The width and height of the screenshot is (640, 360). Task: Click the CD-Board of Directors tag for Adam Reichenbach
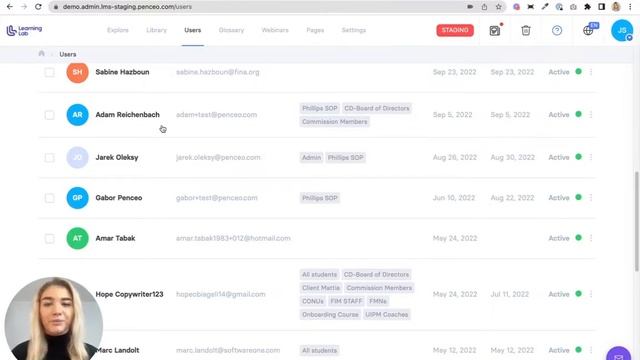377,108
